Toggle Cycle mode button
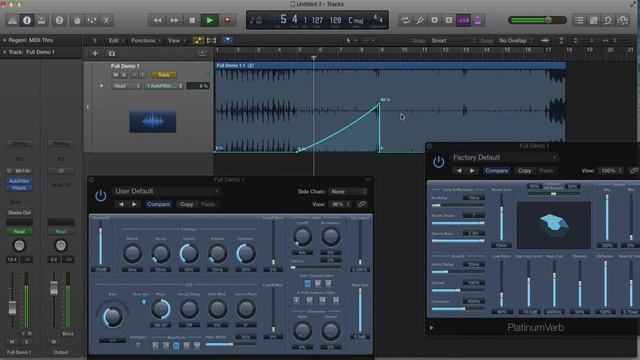This screenshot has width=640, height=360. [x=405, y=20]
